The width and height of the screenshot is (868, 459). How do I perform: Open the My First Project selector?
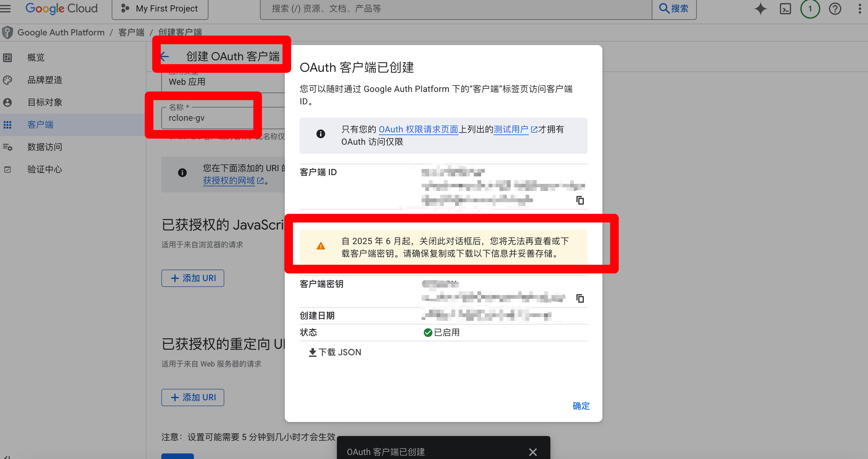(x=160, y=9)
